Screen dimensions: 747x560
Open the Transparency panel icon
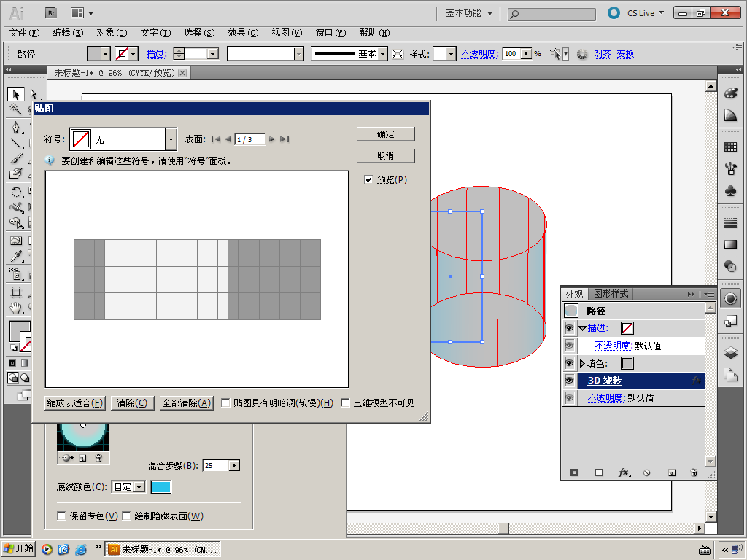pos(730,265)
